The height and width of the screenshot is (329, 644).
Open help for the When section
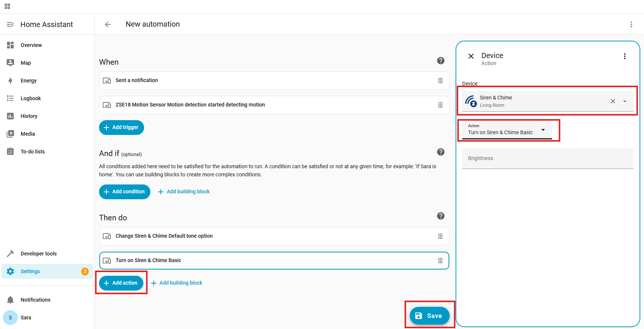tap(440, 61)
